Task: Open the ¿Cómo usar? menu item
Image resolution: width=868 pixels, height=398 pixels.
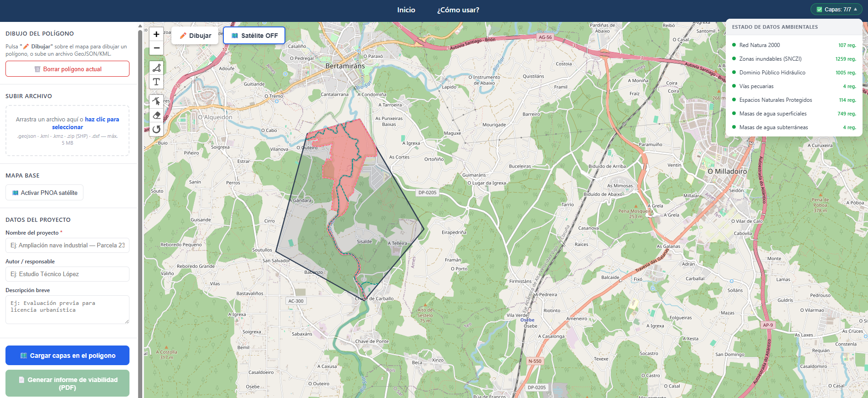Action: 458,10
